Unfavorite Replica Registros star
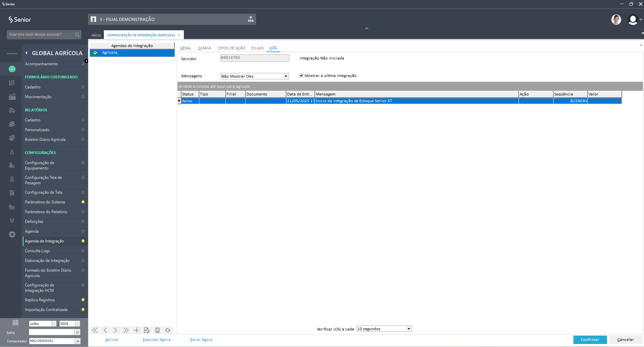Viewport: 644px width, 347px height. pos(83,300)
